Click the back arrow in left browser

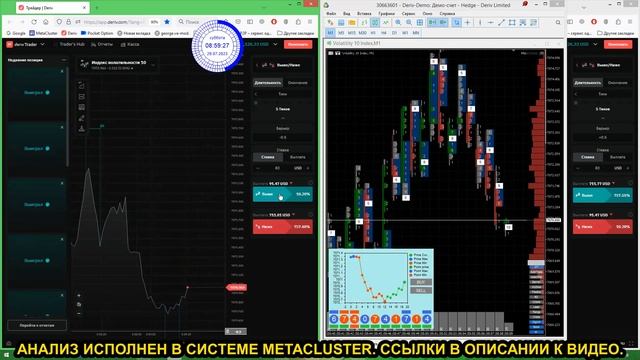(x=10, y=22)
